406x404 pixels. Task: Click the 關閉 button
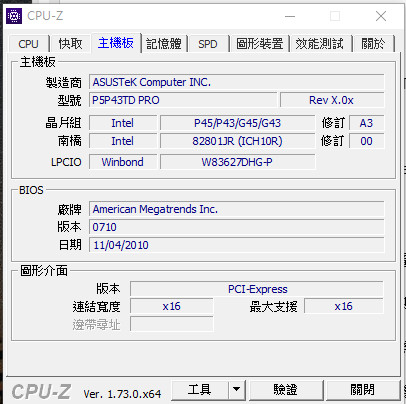pyautogui.click(x=363, y=390)
